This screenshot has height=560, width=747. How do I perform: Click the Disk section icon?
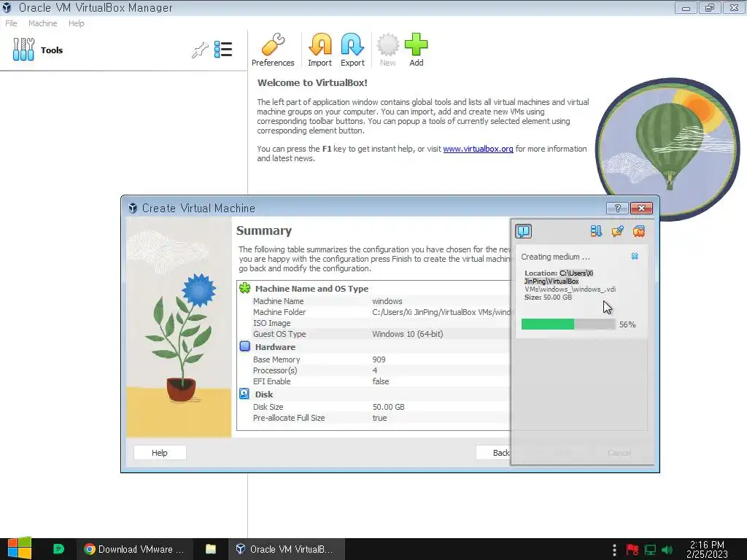tap(244, 393)
